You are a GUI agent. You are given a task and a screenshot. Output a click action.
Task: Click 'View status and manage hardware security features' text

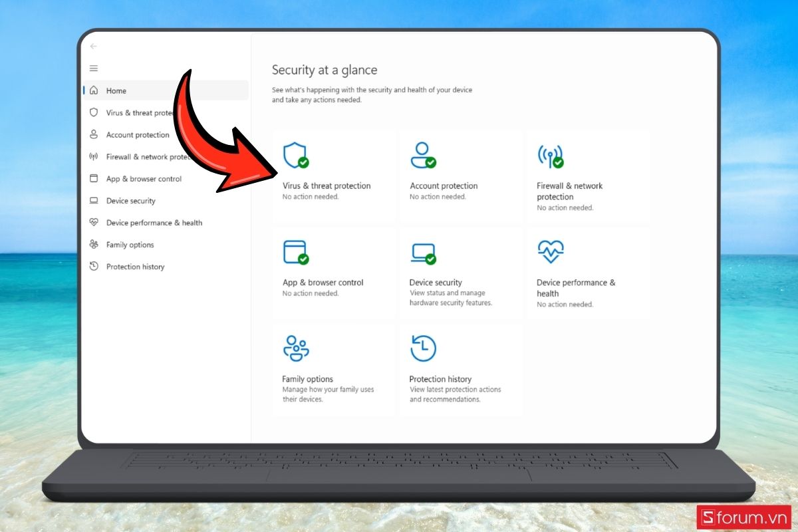(x=451, y=298)
